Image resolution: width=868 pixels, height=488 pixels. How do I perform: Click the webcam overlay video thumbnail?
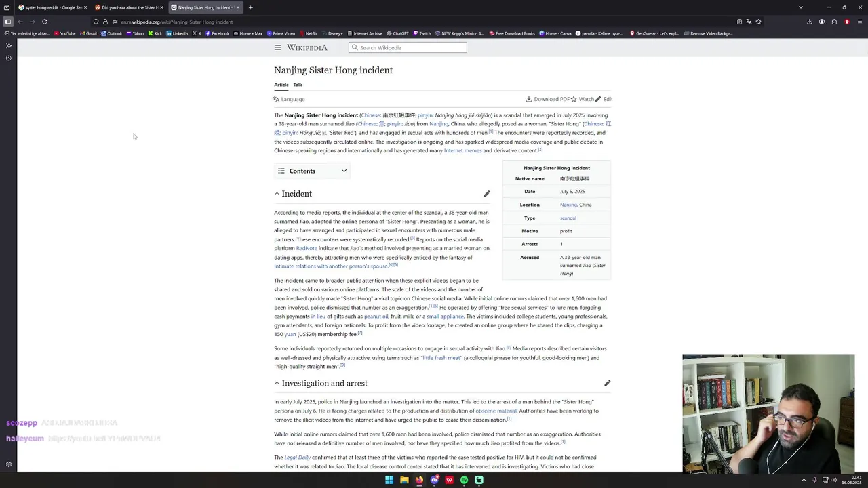(768, 413)
